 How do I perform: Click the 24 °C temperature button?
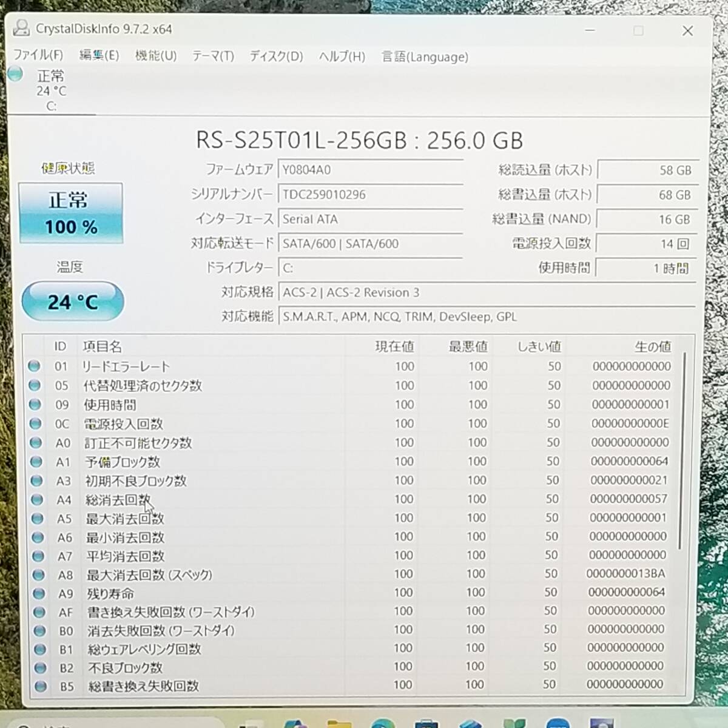[73, 302]
